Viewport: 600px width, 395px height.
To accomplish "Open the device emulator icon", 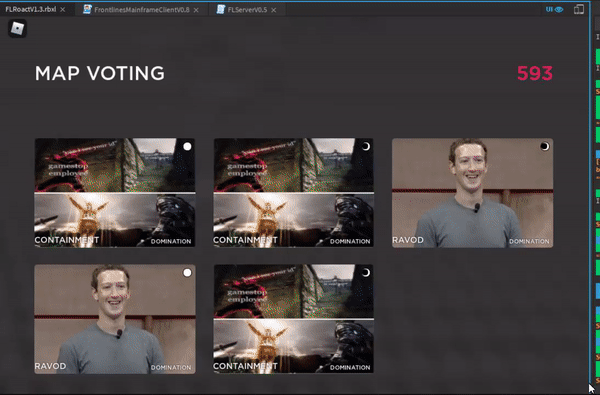I will [x=579, y=9].
